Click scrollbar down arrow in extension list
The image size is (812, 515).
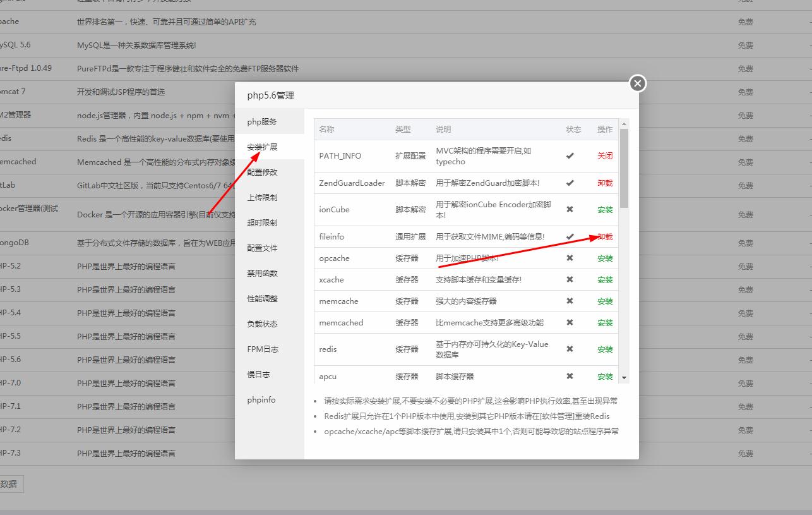click(x=624, y=378)
